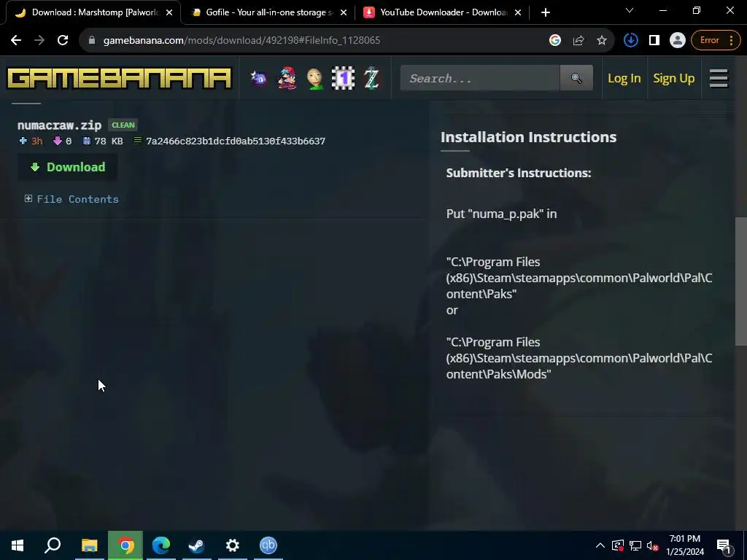Click the download count 0
The image size is (747, 560).
69,141
